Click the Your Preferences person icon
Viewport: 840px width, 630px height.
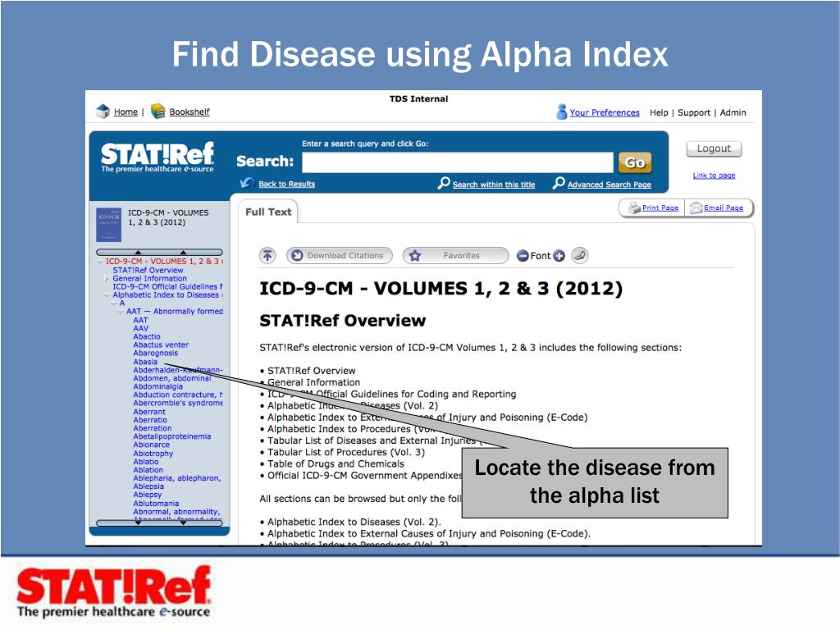561,112
